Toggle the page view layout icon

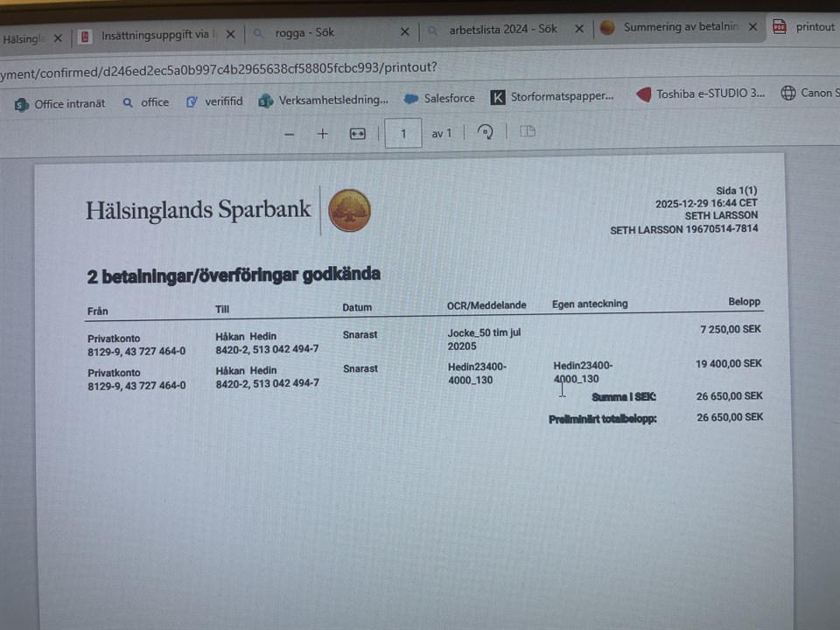pos(527,132)
